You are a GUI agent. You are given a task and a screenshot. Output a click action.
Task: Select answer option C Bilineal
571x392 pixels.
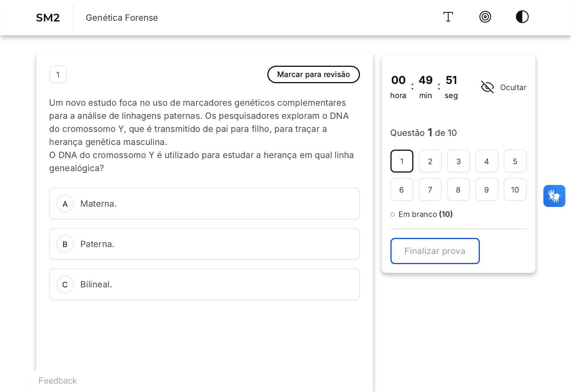204,284
